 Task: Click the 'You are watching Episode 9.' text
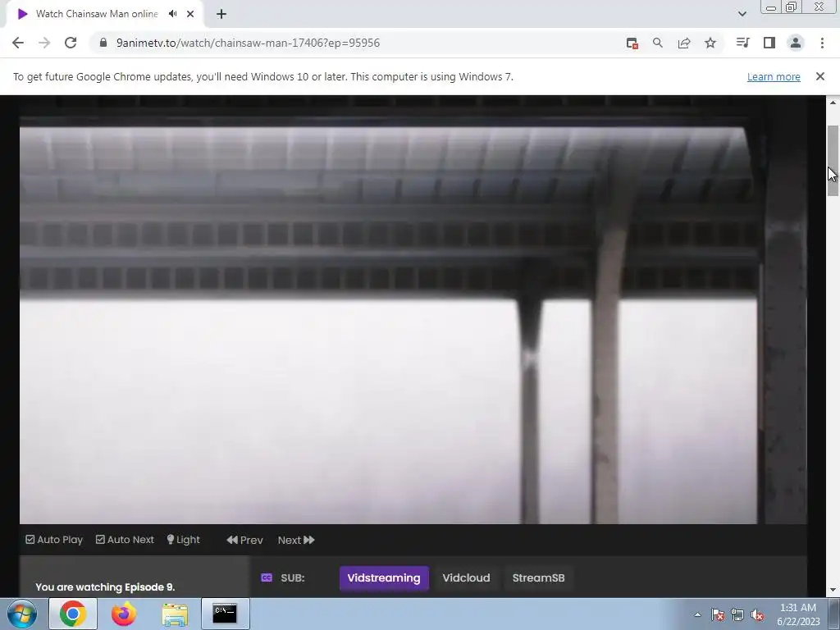(x=105, y=587)
